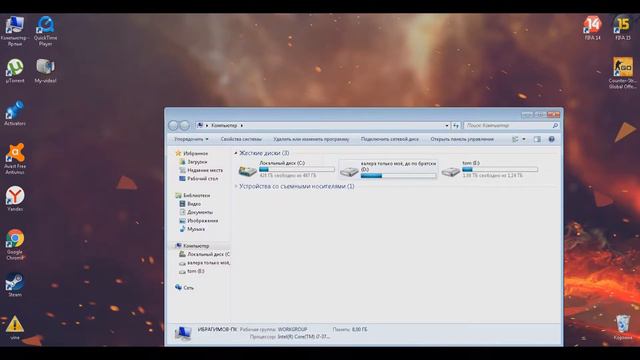
Task: Click the WORKGROUP value in details pane
Action: point(292,329)
